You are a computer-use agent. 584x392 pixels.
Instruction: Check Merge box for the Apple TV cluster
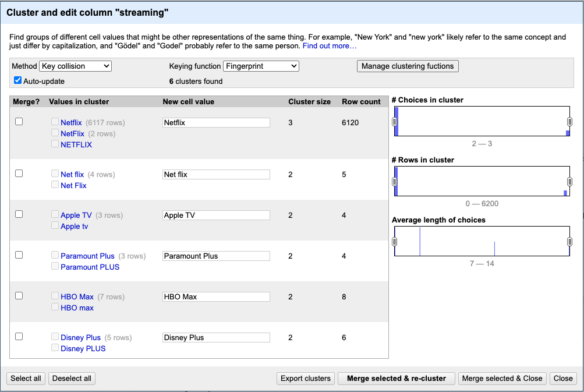point(19,214)
